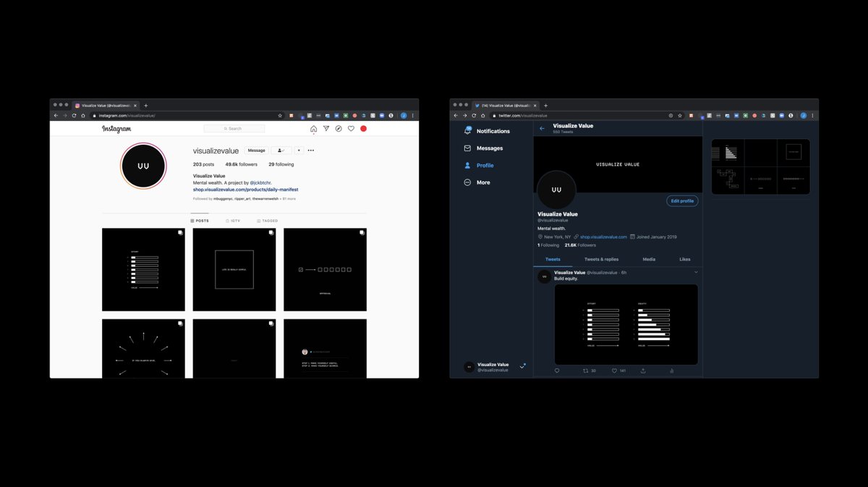Click Instagram search field
This screenshot has width=868, height=487.
pyautogui.click(x=234, y=129)
